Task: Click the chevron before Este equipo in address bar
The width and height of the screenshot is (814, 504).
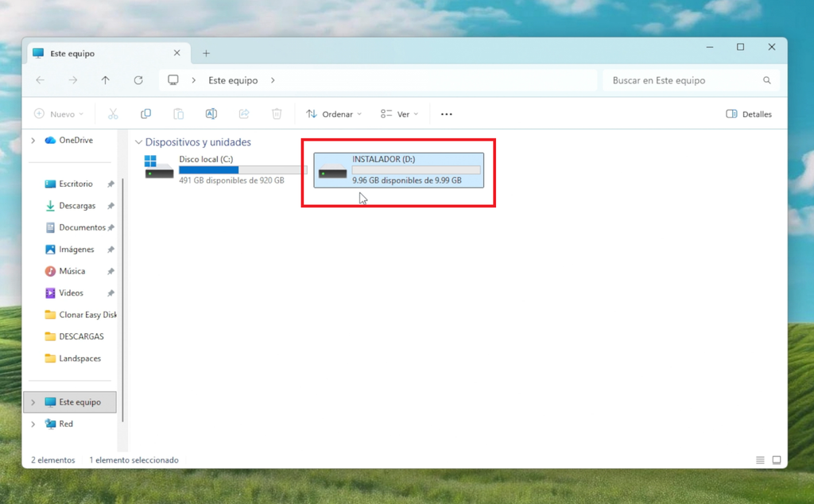Action: (194, 80)
